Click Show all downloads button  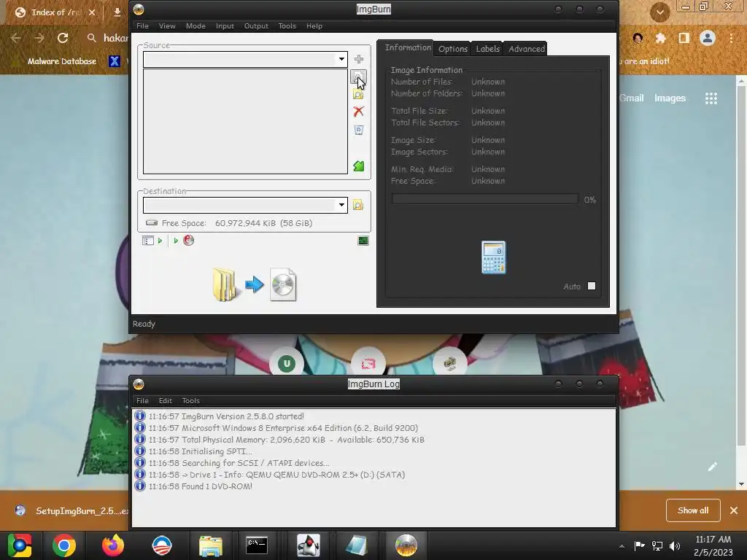click(693, 510)
